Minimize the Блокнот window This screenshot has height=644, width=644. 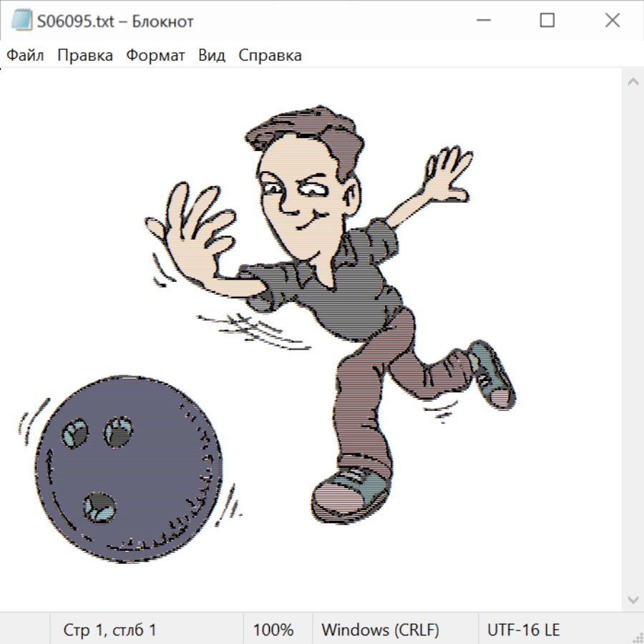tap(482, 21)
